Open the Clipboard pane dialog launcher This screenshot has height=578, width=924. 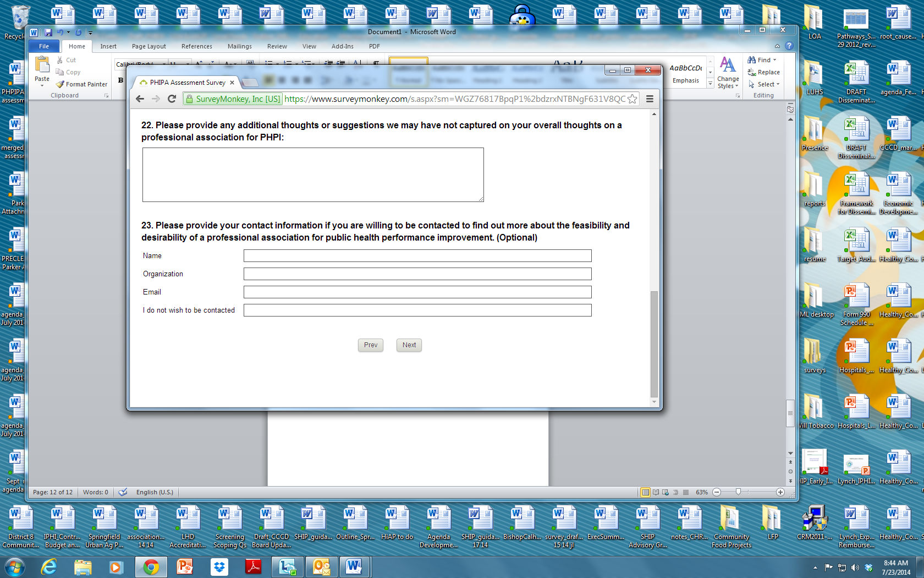click(106, 96)
